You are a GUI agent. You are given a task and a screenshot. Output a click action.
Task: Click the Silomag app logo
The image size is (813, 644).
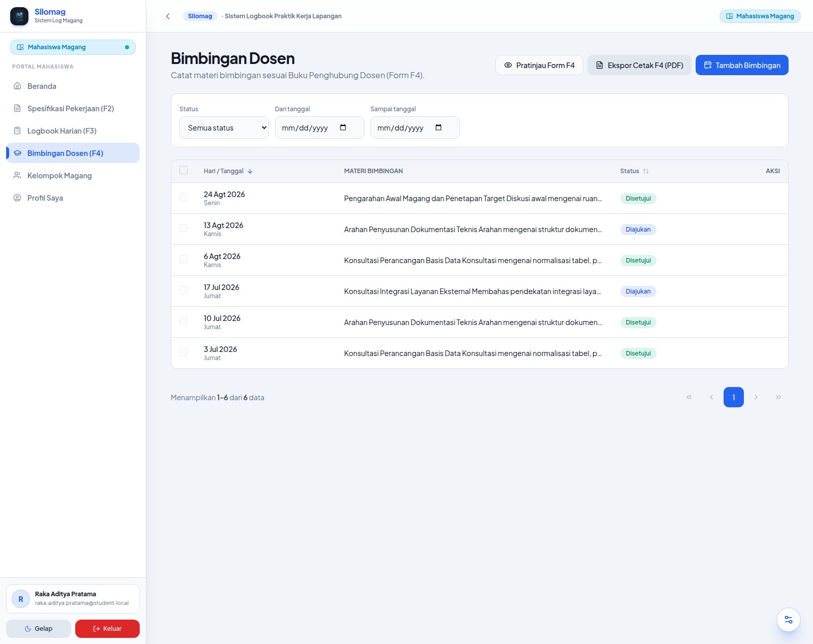coord(19,16)
